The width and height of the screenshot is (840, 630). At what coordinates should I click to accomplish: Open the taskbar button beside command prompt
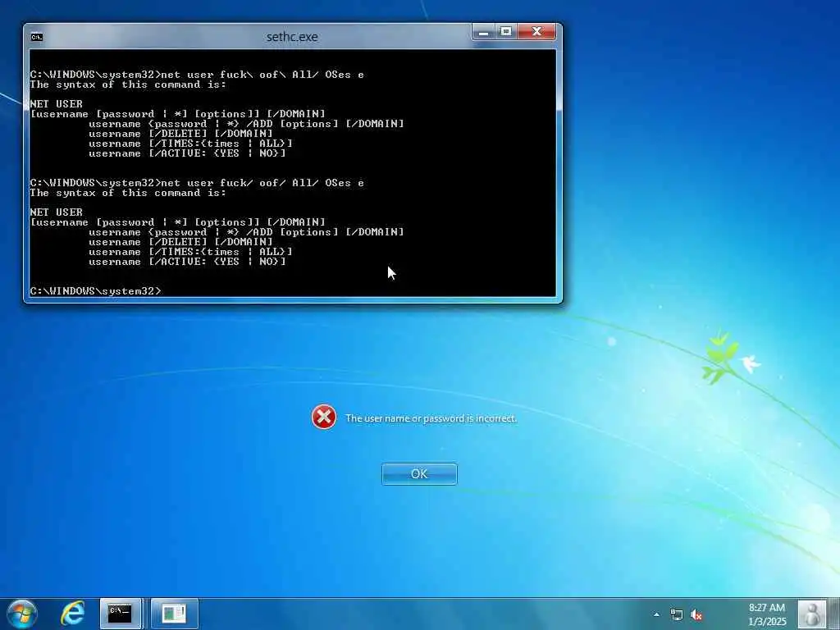[x=174, y=614]
